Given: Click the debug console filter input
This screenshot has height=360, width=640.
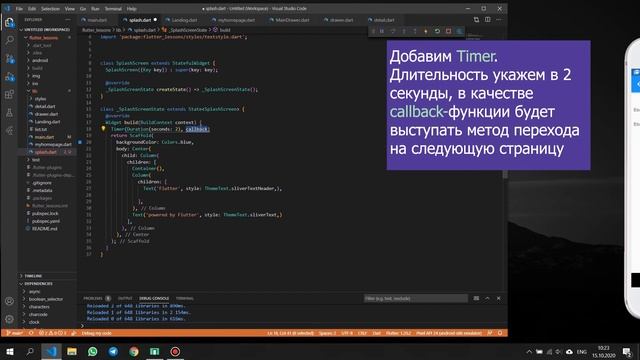Looking at the screenshot, I should tap(416, 298).
